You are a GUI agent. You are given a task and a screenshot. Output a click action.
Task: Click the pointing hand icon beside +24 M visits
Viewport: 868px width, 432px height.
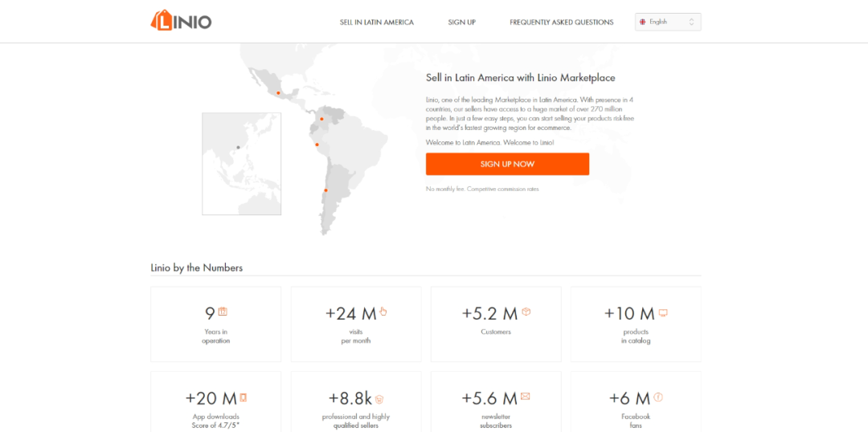[383, 312]
